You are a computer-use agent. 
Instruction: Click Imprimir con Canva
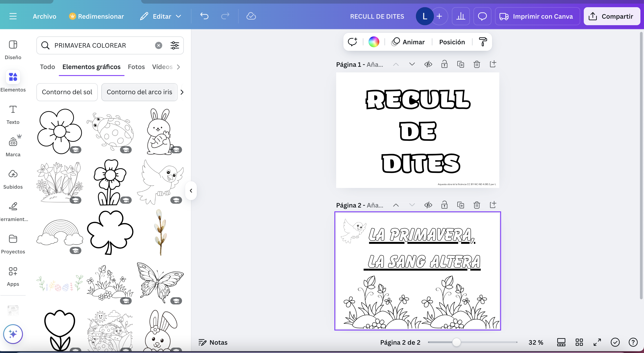537,16
